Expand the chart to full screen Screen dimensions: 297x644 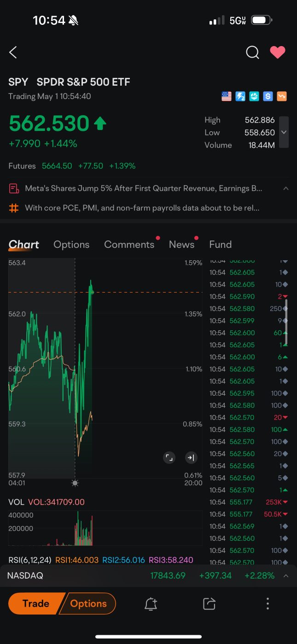(x=169, y=457)
